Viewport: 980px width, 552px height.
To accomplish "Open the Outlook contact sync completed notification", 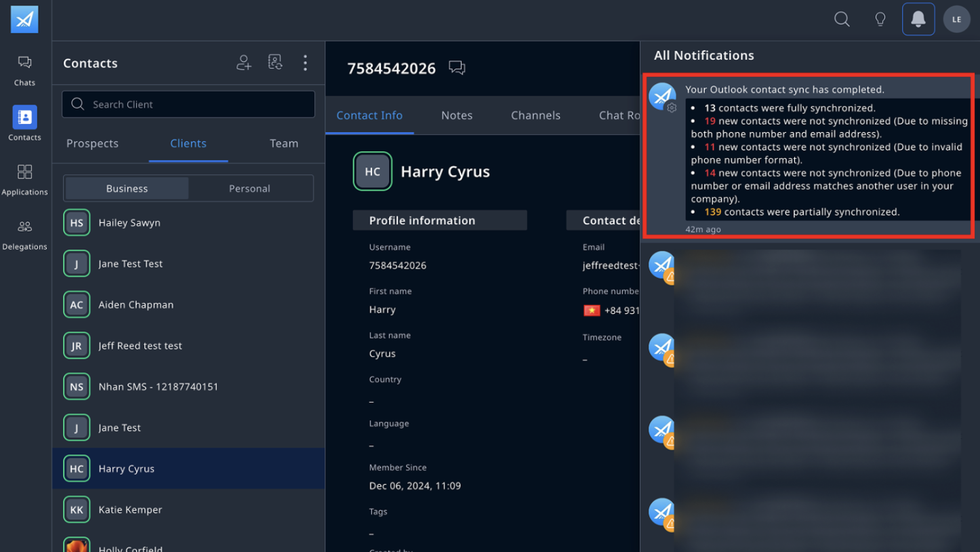I will (x=809, y=156).
